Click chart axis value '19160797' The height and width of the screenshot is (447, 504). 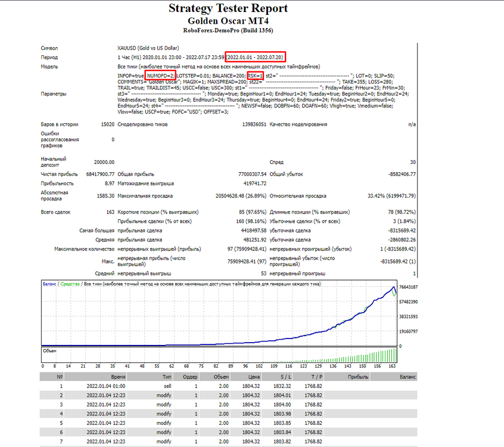[409, 331]
